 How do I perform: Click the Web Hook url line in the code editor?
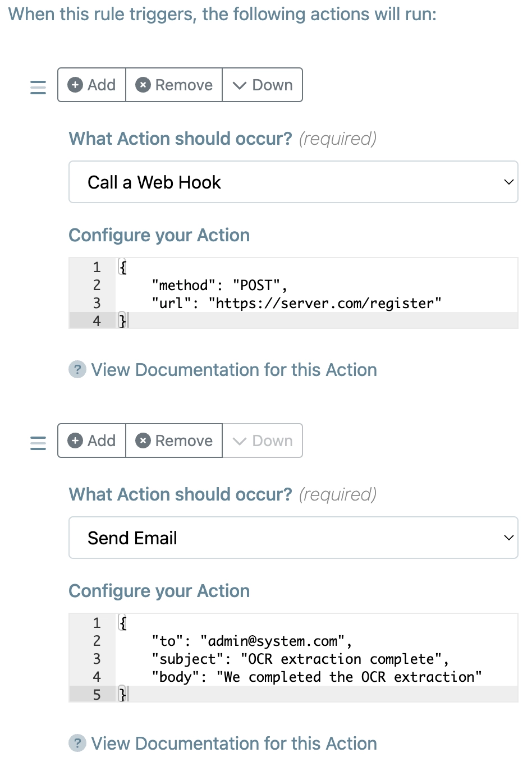coord(296,304)
